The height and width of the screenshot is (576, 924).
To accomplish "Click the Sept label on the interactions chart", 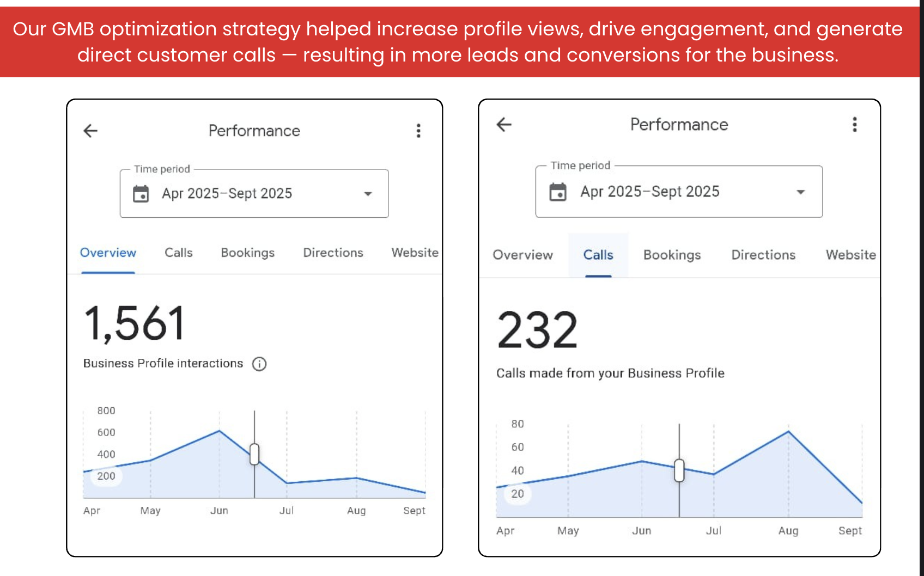I will click(x=414, y=511).
